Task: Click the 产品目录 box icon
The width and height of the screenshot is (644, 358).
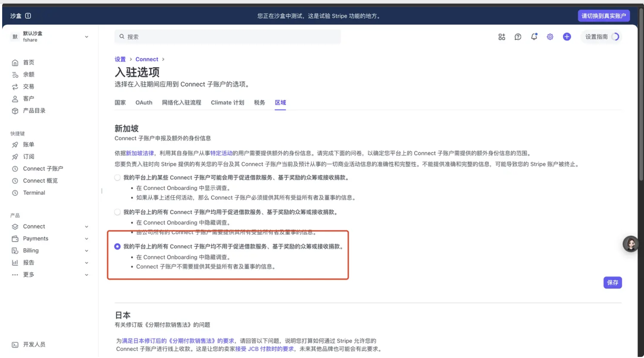Action: [x=15, y=111]
